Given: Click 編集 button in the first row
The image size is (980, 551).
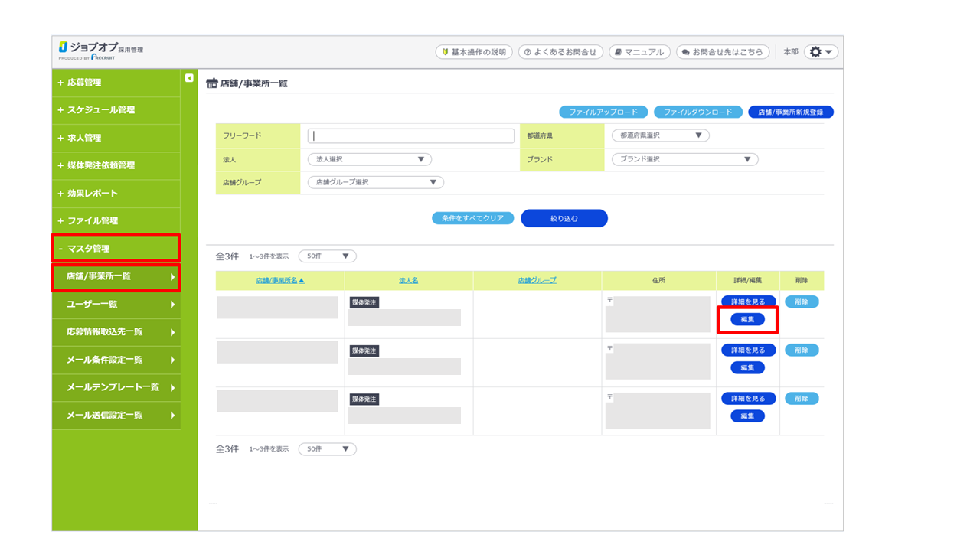Looking at the screenshot, I should tap(747, 319).
